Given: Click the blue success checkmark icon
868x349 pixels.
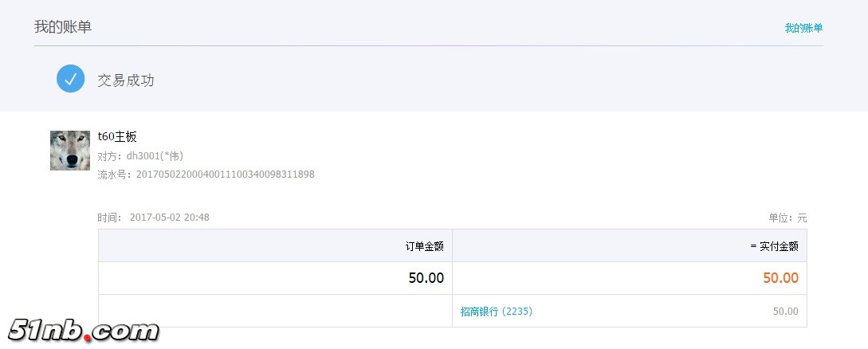Looking at the screenshot, I should pos(70,79).
